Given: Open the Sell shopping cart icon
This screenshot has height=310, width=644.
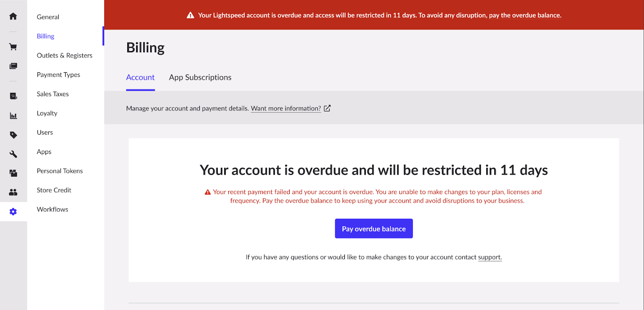Looking at the screenshot, I should [x=13, y=47].
